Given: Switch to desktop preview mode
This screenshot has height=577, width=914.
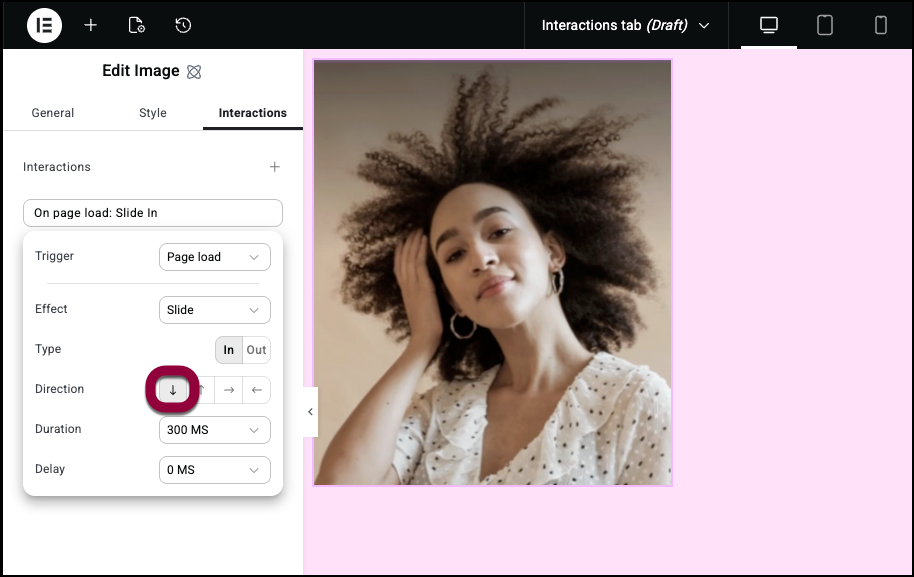Looking at the screenshot, I should click(768, 25).
